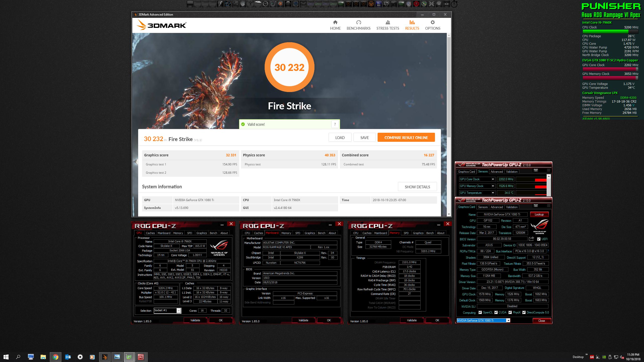Open the GPU selection dropdown in GPU-Z
Image resolution: width=644 pixels, height=362 pixels.
coord(508,321)
